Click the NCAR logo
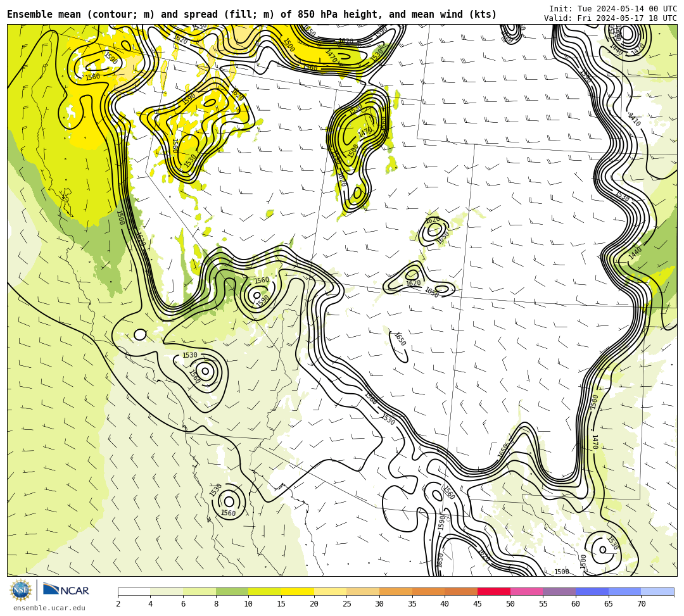Viewport: 684px width, 616px height. 66,590
